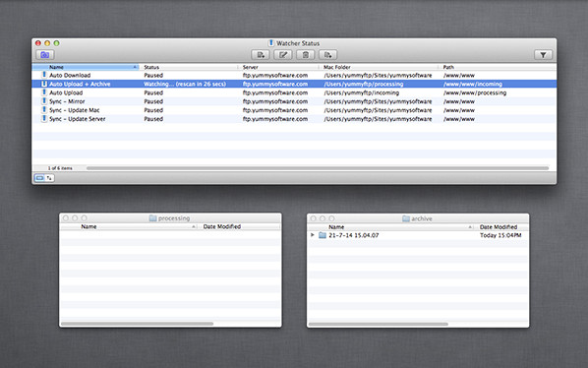
Task: Click the horizontal scrollbar in processing window
Action: 137,324
